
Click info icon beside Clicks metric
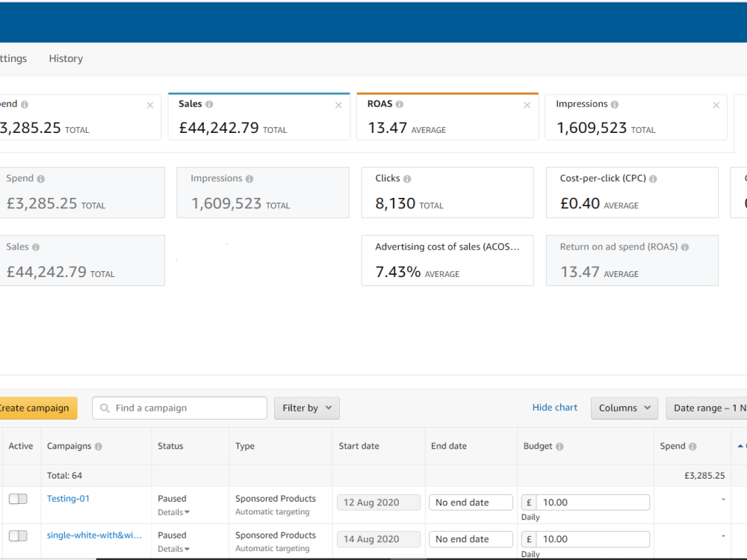(x=407, y=178)
